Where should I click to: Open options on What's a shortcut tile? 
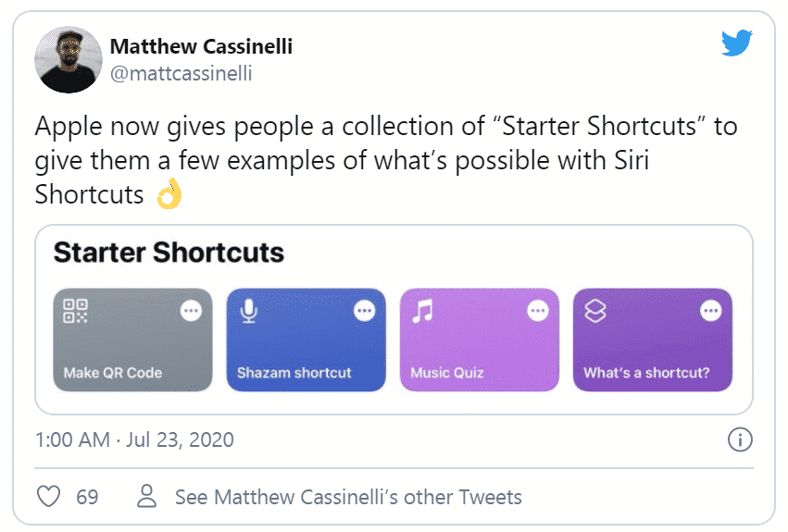[x=711, y=313]
